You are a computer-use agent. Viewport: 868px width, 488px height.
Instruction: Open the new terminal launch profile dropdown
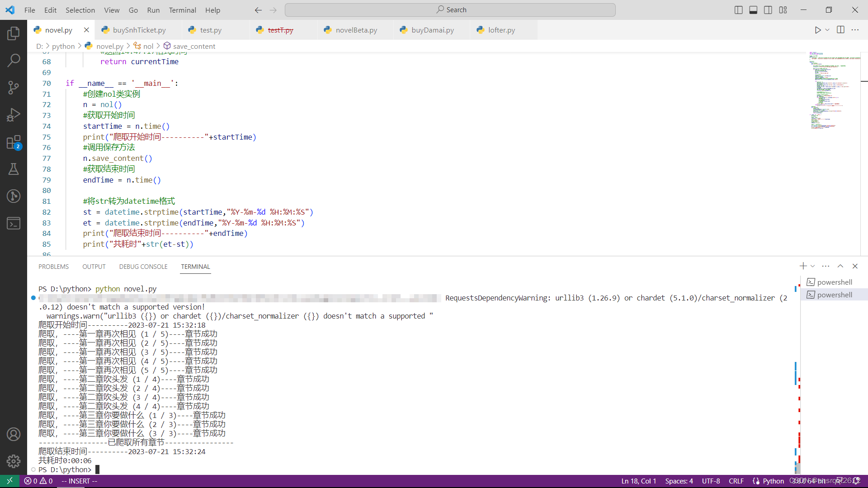pos(812,266)
